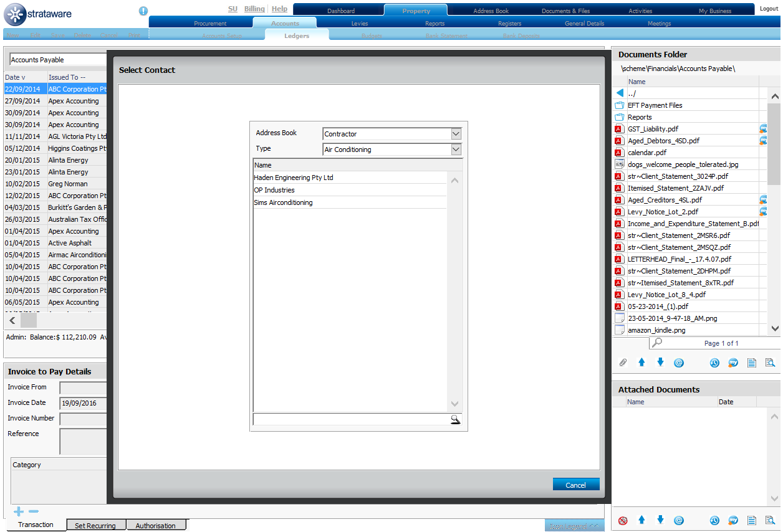Click the red PDF icon for GST_Liability.pdf
The width and height of the screenshot is (783, 532).
pyautogui.click(x=619, y=129)
